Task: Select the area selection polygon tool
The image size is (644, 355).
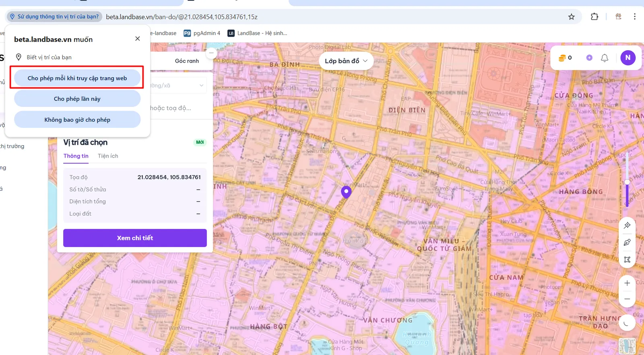Action: 627,260
